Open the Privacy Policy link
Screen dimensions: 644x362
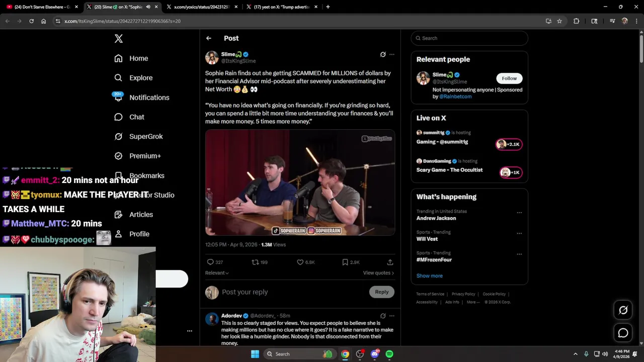[x=463, y=294]
